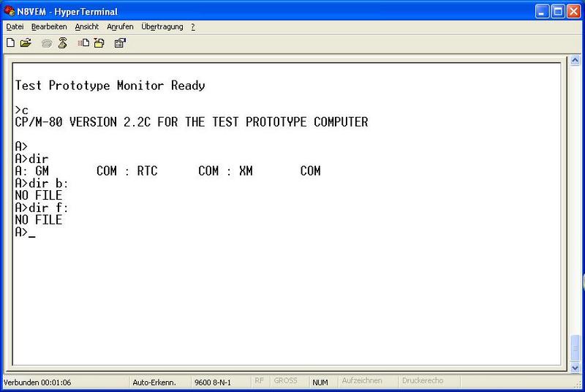Open the Datei menu

coord(15,26)
